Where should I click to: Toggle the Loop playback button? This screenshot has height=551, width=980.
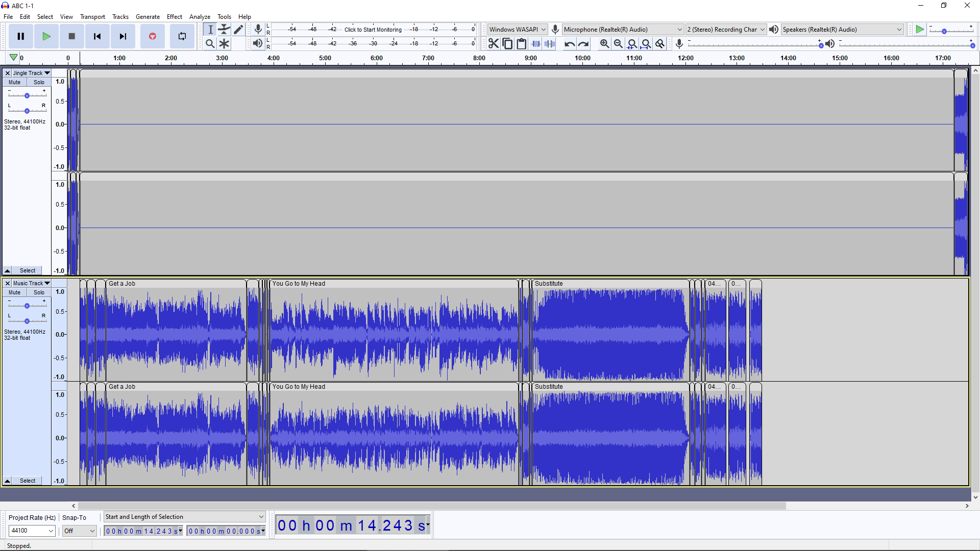point(182,36)
